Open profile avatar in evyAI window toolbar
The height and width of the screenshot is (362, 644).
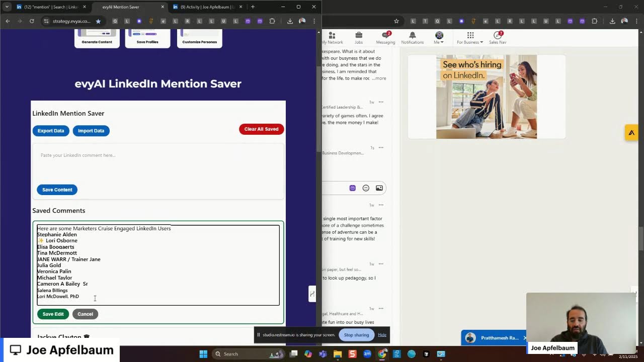pyautogui.click(x=302, y=21)
